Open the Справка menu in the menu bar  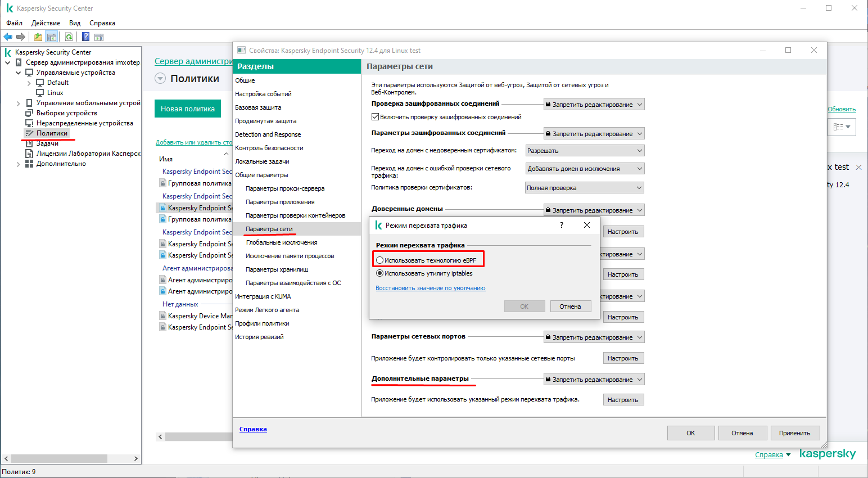pyautogui.click(x=102, y=23)
